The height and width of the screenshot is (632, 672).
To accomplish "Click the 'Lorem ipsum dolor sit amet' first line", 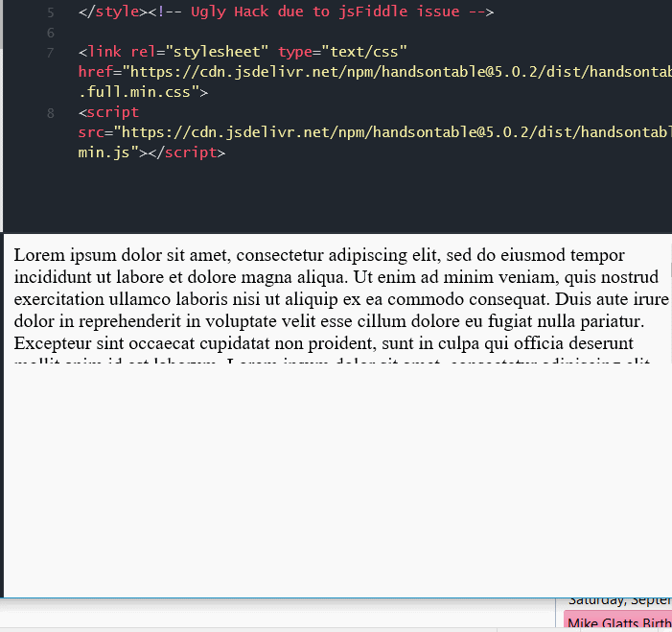I will pyautogui.click(x=319, y=255).
